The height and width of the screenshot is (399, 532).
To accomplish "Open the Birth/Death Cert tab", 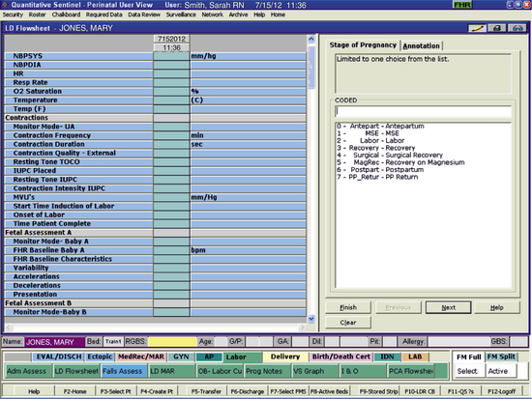I will click(x=341, y=356).
